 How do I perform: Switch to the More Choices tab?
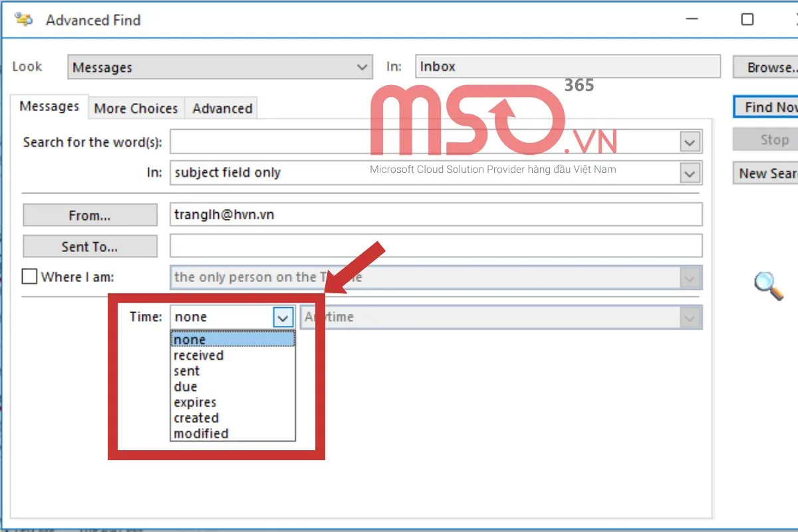tap(135, 108)
